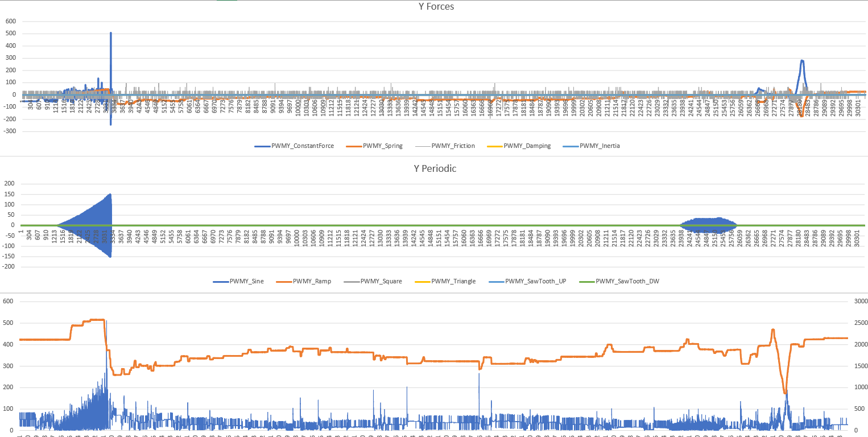Screen dimensions: 868x437
Task: Click the small right-side sine burst in Y Periodic
Action: coord(709,225)
